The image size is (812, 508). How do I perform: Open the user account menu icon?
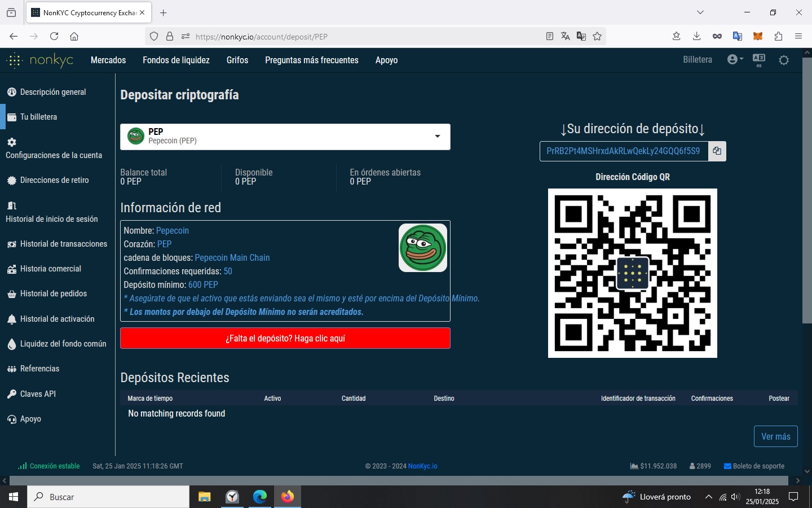tap(735, 59)
